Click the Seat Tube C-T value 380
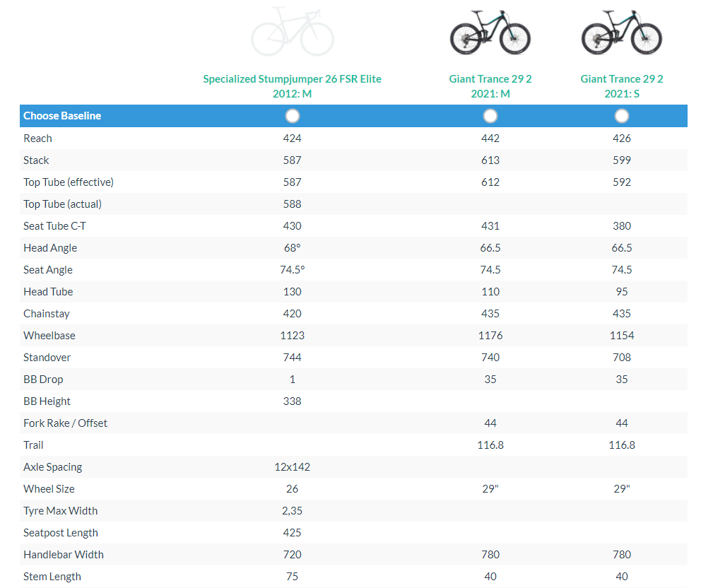 [622, 226]
